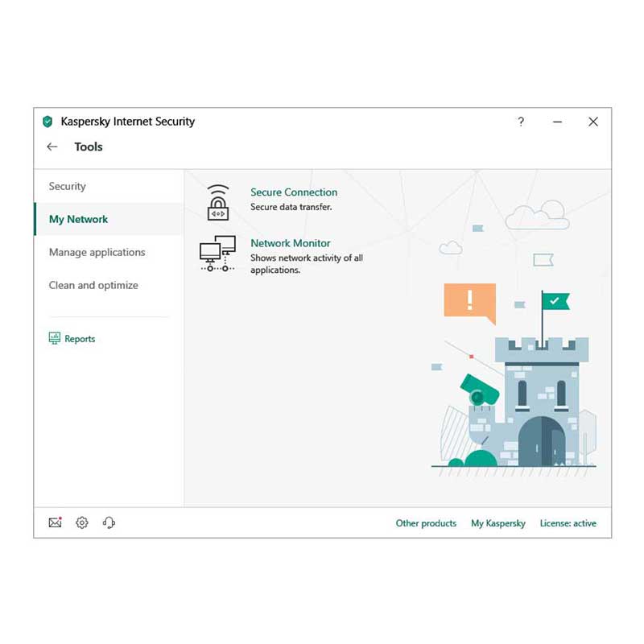Screen dimensions: 644x644
Task: Click the License: active link
Action: point(568,523)
